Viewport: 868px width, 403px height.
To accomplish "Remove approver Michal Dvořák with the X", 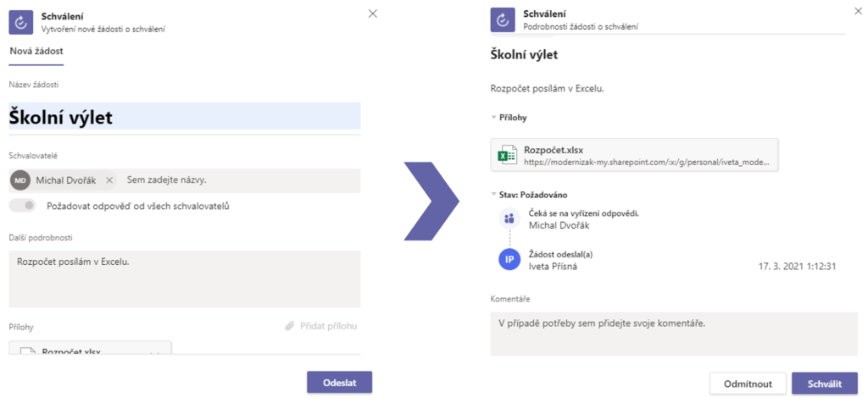I will click(x=109, y=180).
